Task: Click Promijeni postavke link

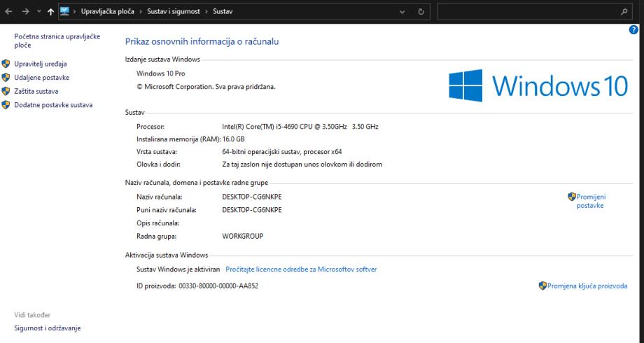Action: 591,201
